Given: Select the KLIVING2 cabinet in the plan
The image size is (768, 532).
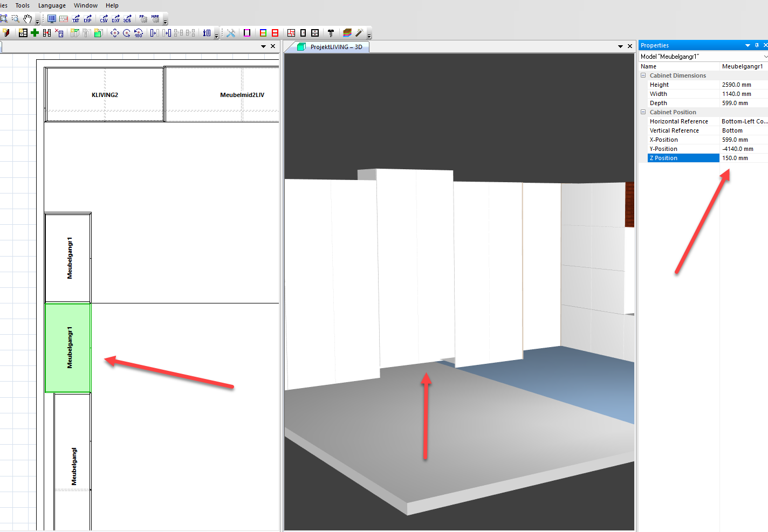Looking at the screenshot, I should click(105, 95).
